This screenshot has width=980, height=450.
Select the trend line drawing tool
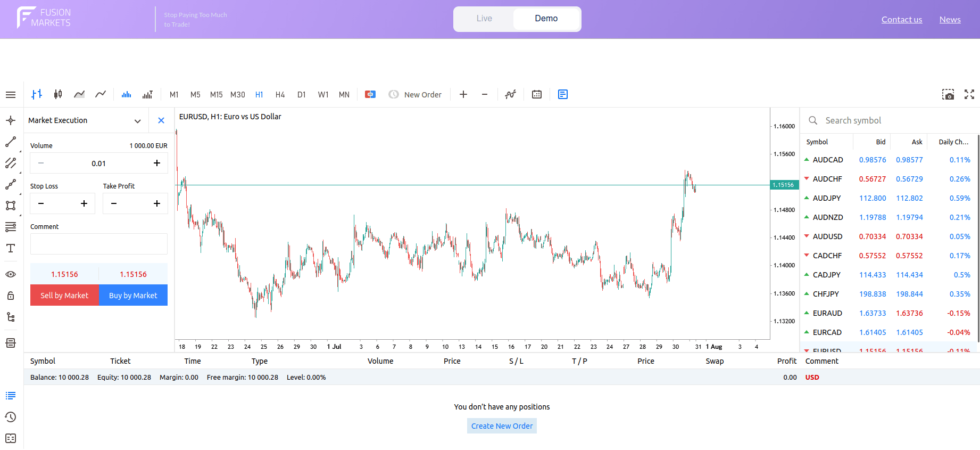point(11,142)
